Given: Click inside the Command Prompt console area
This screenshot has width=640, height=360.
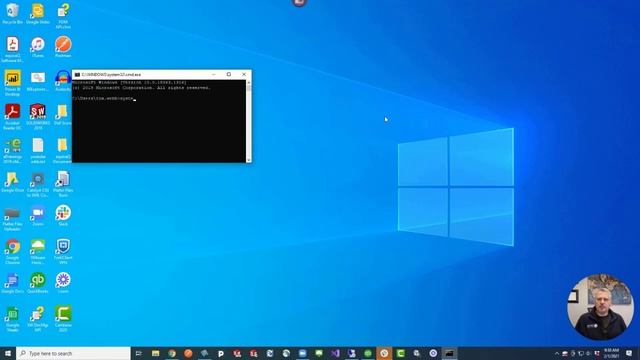Looking at the screenshot, I should [x=159, y=121].
